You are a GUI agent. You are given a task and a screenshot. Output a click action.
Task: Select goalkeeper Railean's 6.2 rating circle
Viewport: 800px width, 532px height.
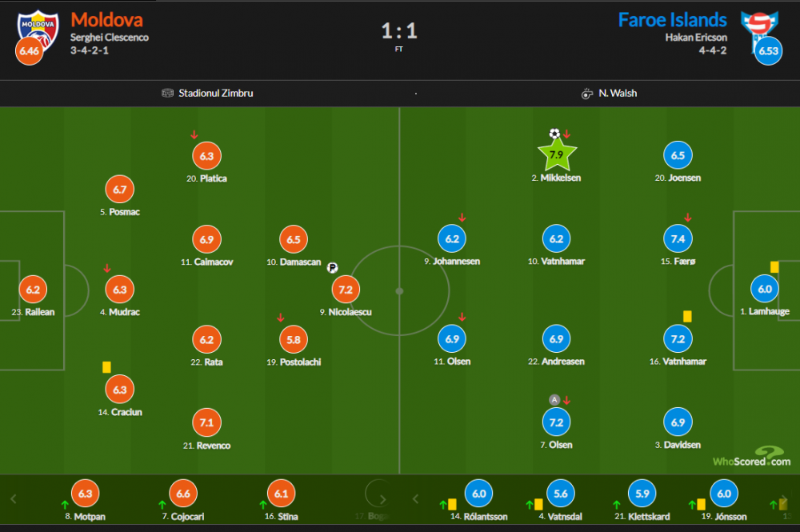click(33, 290)
